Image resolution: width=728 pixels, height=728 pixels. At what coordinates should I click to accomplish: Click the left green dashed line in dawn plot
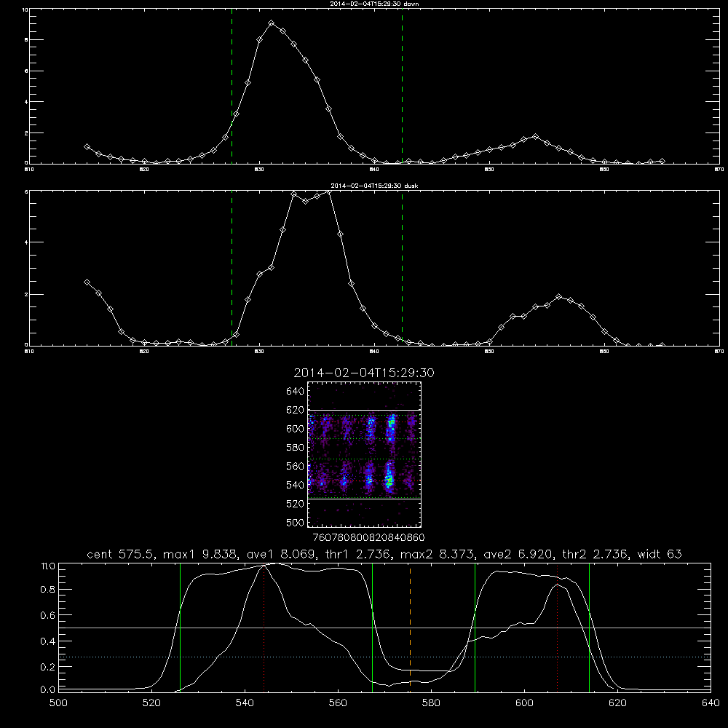(232, 86)
